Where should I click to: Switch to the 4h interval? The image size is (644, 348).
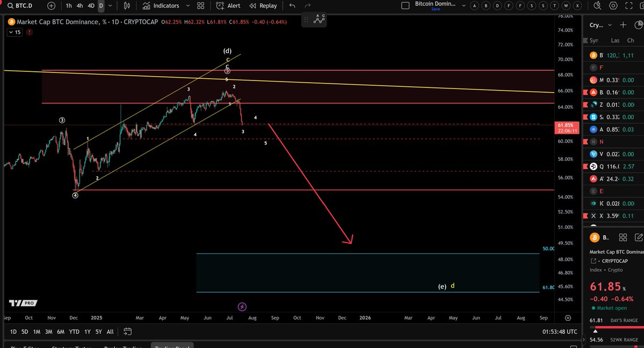click(x=79, y=5)
